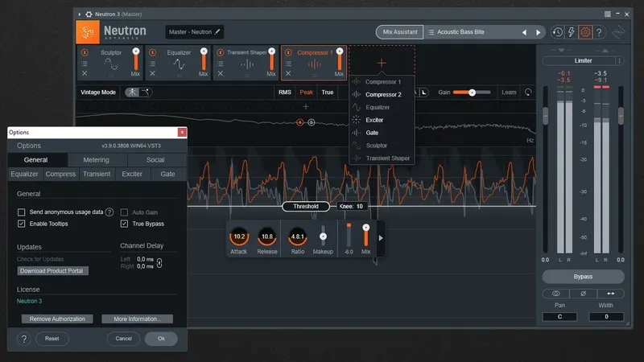
Task: Click the help icon beside usage data
Action: pos(109,212)
